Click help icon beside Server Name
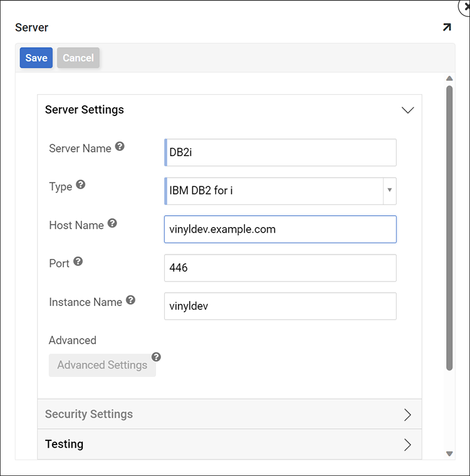The width and height of the screenshot is (470, 476). pos(120,147)
